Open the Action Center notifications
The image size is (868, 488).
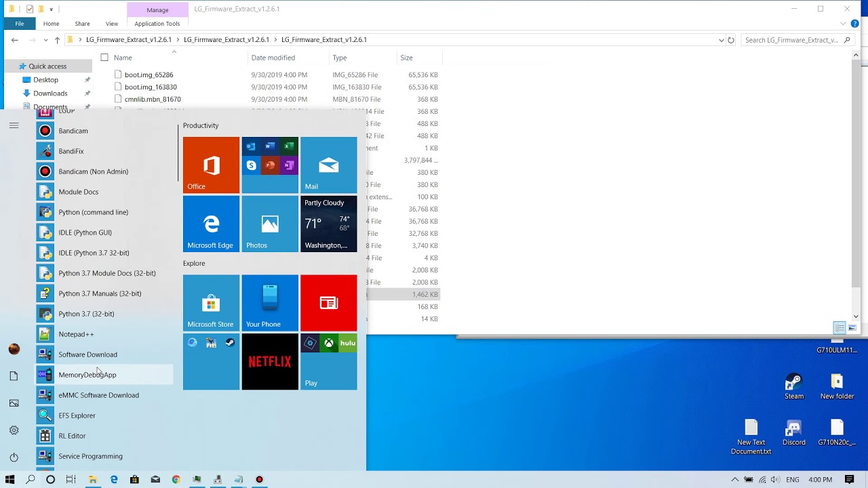coord(850,480)
